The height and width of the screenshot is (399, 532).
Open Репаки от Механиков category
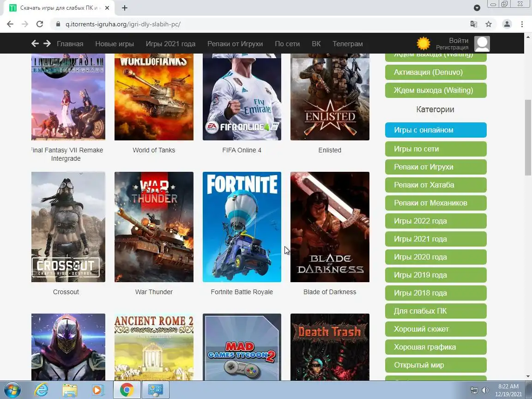[435, 203]
